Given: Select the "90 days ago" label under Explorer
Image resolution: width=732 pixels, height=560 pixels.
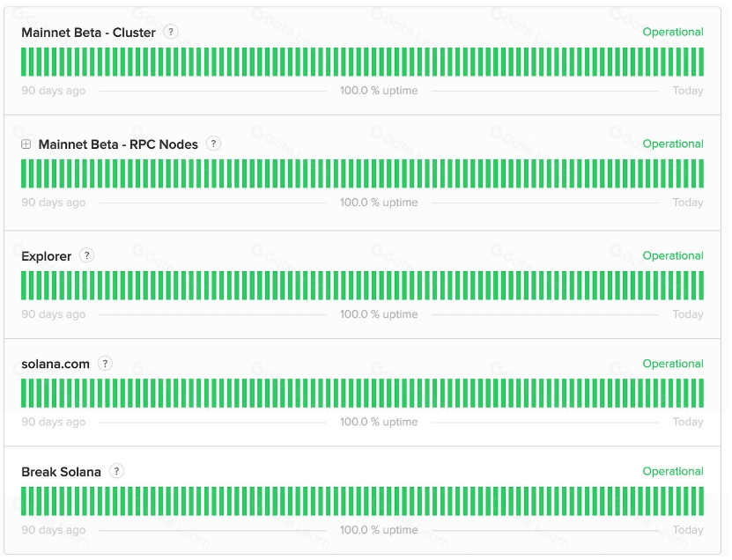Looking at the screenshot, I should pyautogui.click(x=53, y=314).
